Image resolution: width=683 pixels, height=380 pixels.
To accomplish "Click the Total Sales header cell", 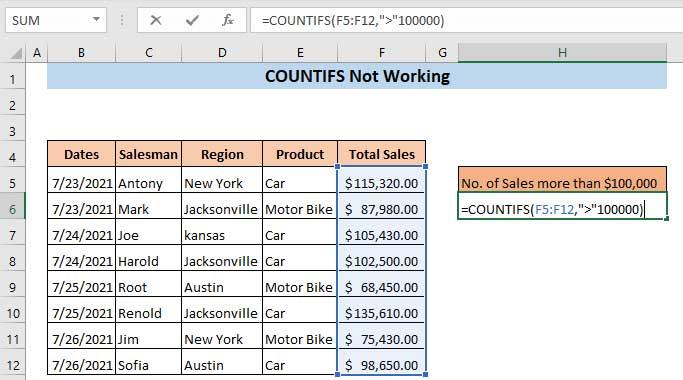I will pos(382,154).
